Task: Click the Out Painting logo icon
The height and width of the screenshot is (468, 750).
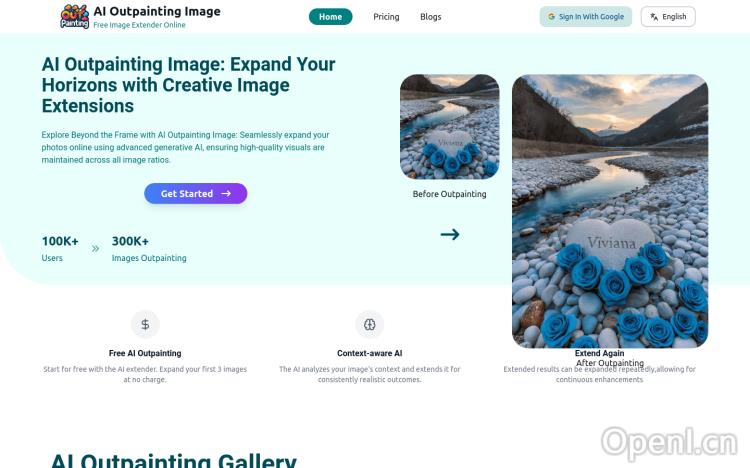Action: point(75,17)
